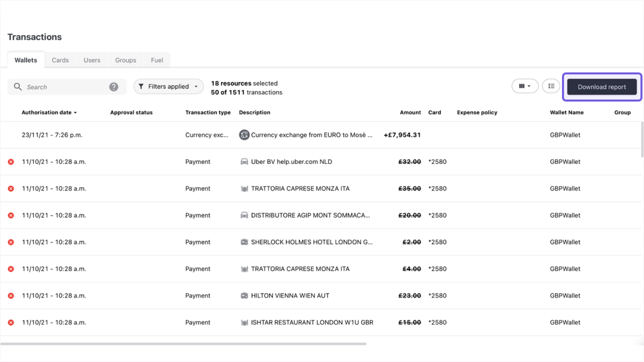Click Payment type in the HILTON VIENNA row

[x=198, y=296]
